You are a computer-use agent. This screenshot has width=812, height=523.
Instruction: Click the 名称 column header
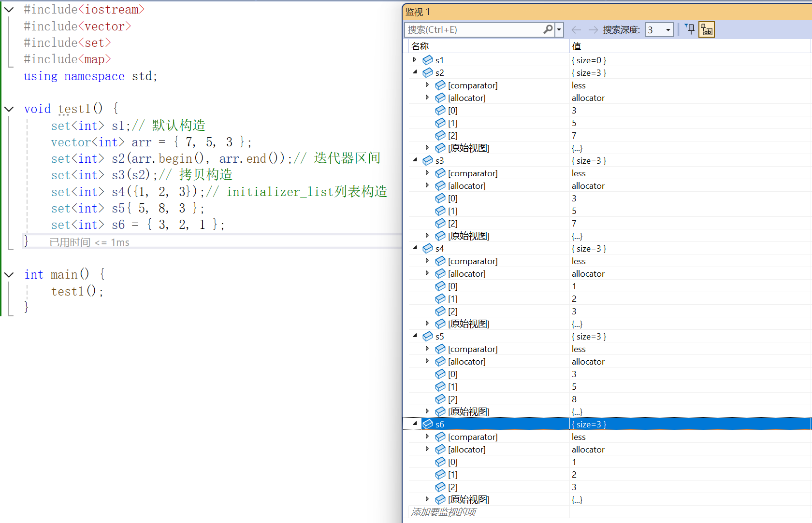(x=489, y=46)
